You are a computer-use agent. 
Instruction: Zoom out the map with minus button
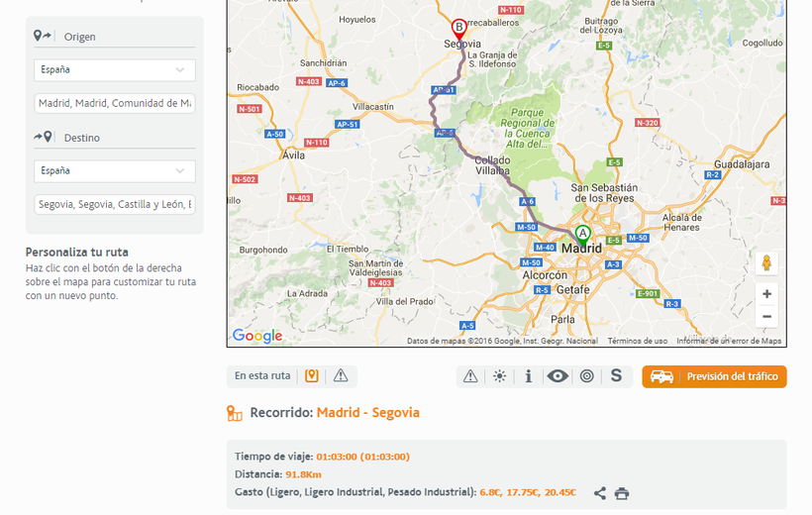(766, 317)
